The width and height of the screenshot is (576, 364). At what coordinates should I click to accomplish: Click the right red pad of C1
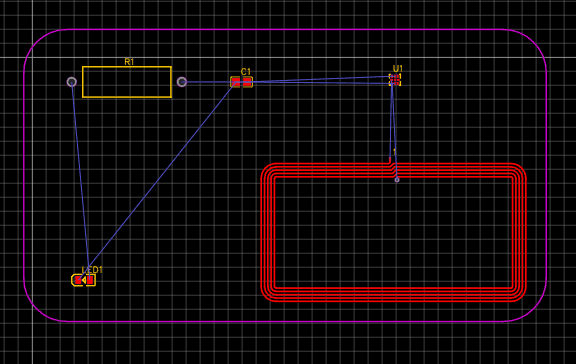[247, 82]
